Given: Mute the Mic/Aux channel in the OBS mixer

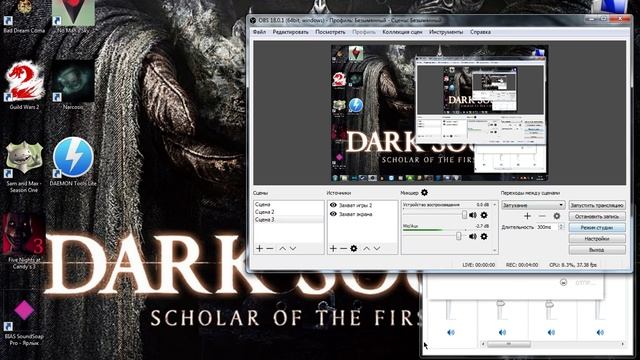Looking at the screenshot, I should coord(473,236).
